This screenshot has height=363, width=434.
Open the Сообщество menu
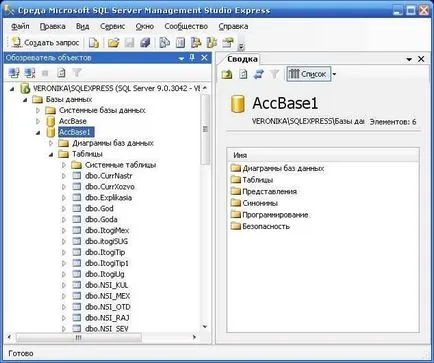[186, 26]
